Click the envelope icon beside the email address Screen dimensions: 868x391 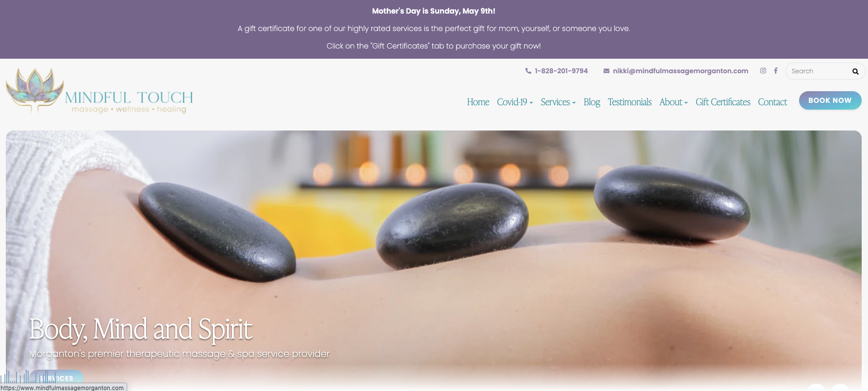point(606,71)
